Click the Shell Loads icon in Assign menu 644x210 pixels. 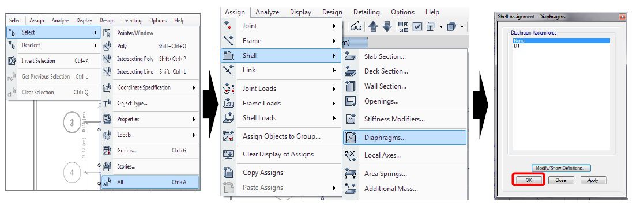(x=228, y=118)
